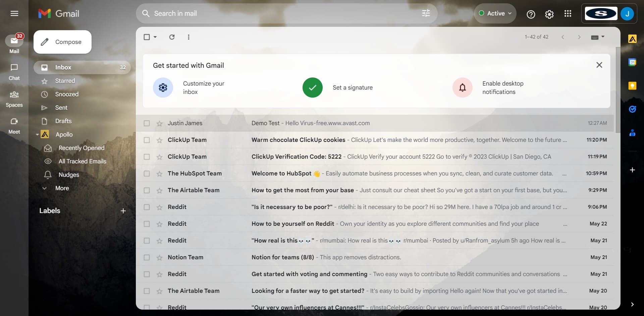Open Google Keep notes panel
Viewport: 644px width, 316px height.
click(633, 86)
